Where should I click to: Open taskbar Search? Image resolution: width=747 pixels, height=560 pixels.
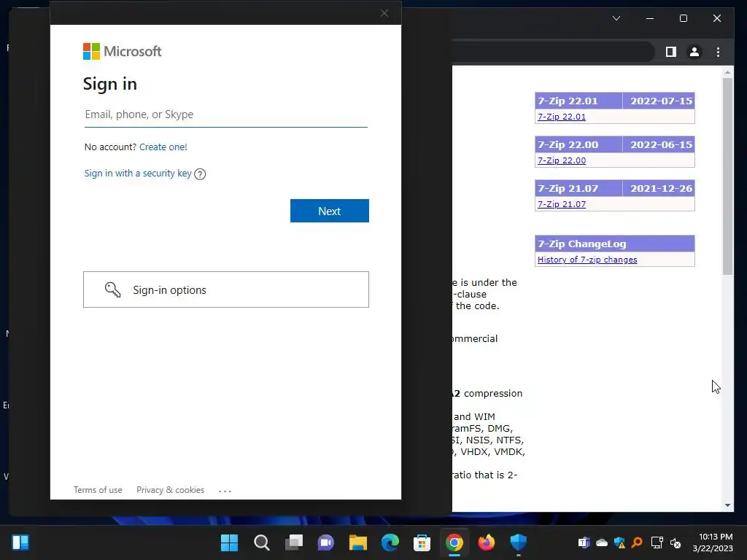tap(262, 542)
